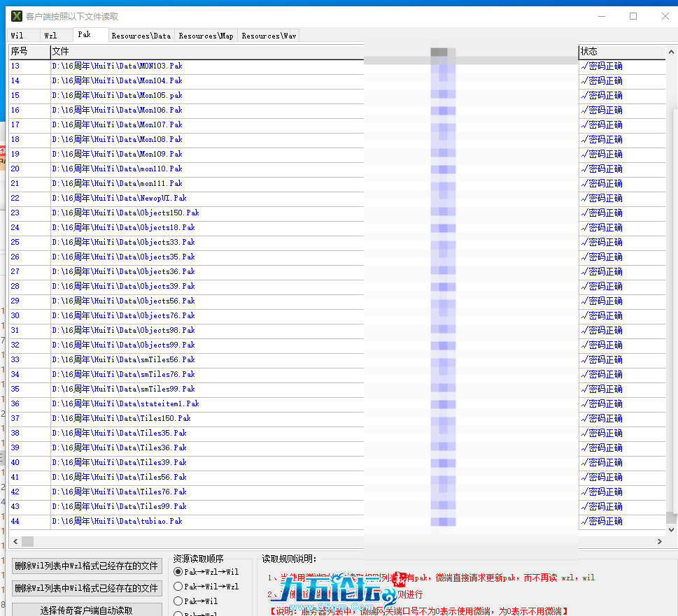Select row 17 Mon107.Pak file path
The image size is (678, 616).
(117, 125)
